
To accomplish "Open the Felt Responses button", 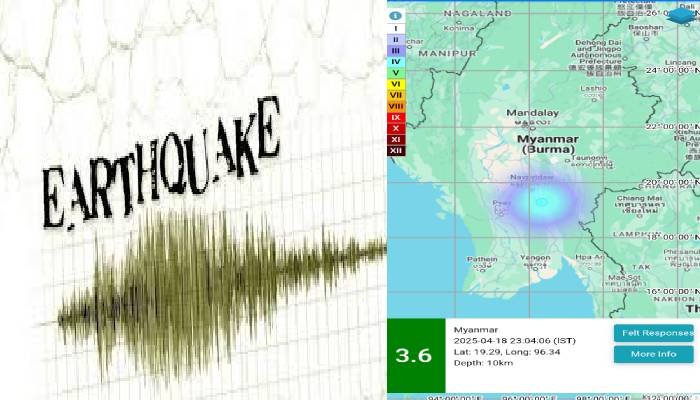I will tap(653, 333).
